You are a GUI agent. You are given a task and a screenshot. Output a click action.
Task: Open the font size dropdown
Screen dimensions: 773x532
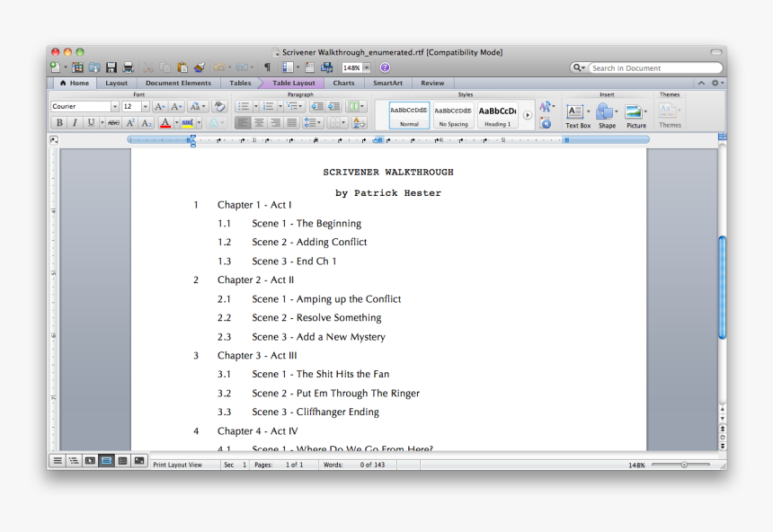pos(145,106)
